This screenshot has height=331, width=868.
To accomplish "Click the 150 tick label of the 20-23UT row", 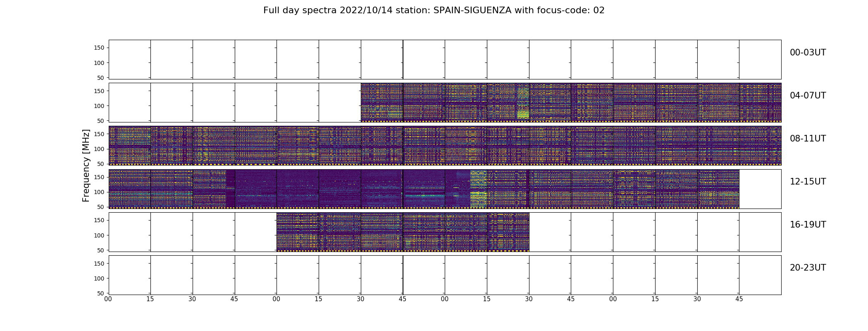I will 99,263.
